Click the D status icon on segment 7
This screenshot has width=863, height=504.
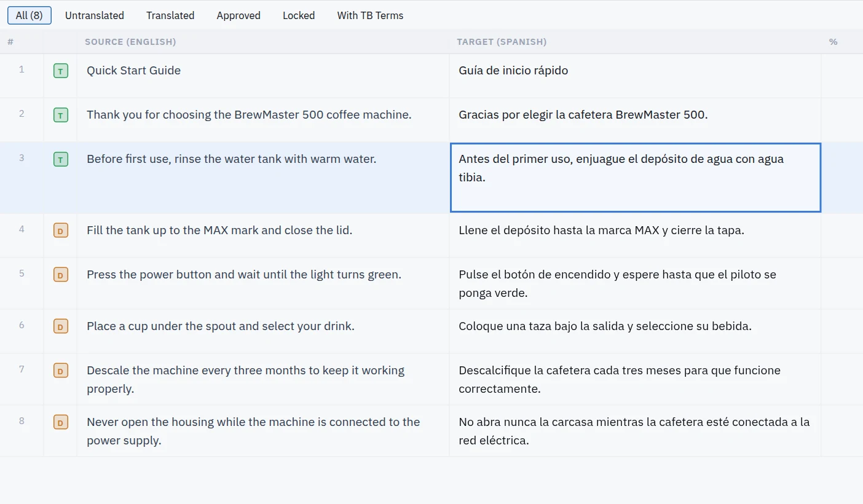(x=60, y=371)
